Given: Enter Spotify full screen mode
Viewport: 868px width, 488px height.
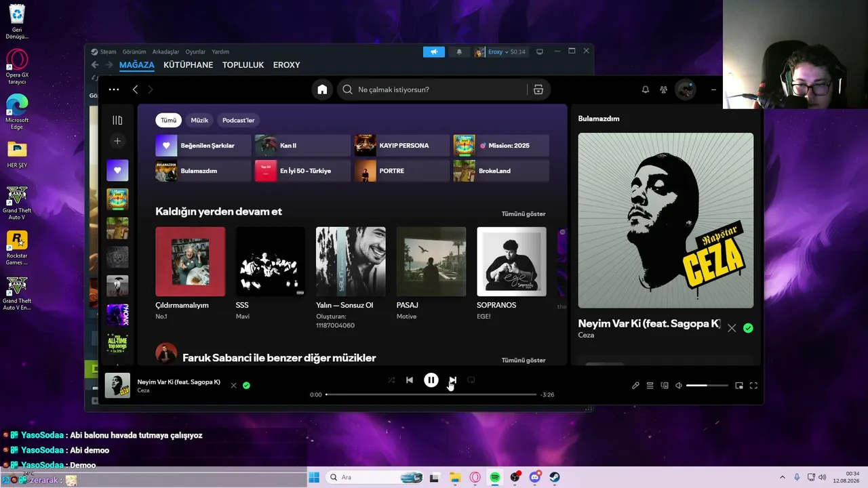Looking at the screenshot, I should click(753, 386).
